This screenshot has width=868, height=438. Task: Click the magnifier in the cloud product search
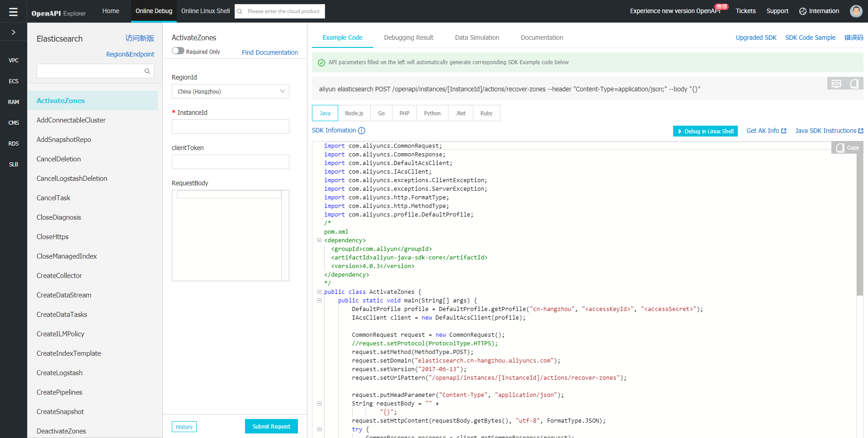click(240, 11)
